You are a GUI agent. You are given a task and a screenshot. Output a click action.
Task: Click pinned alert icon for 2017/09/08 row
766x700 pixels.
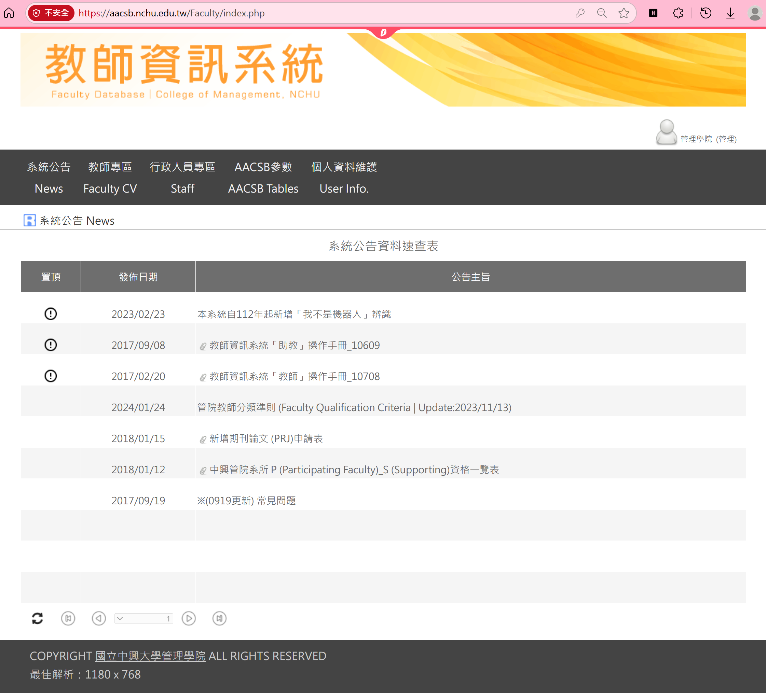click(x=51, y=345)
